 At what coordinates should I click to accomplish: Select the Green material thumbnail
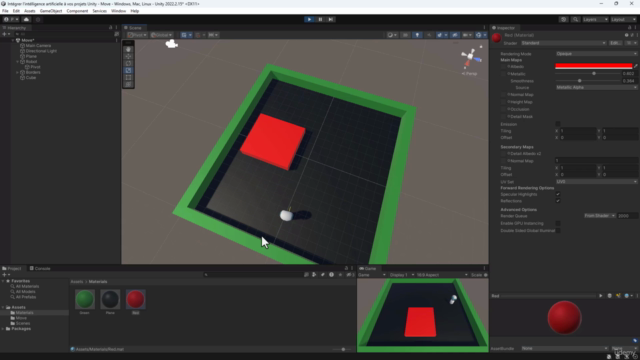[85, 299]
